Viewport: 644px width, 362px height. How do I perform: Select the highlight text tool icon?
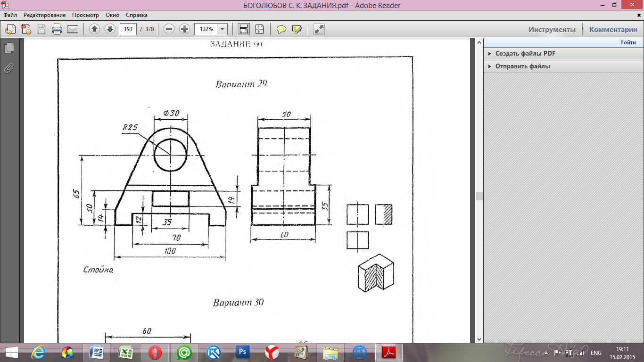297,29
